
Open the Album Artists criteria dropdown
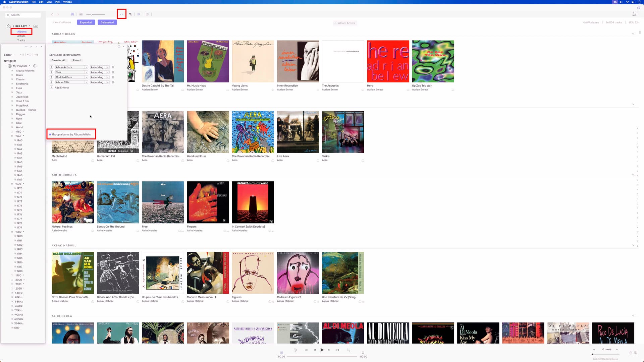[x=71, y=67]
